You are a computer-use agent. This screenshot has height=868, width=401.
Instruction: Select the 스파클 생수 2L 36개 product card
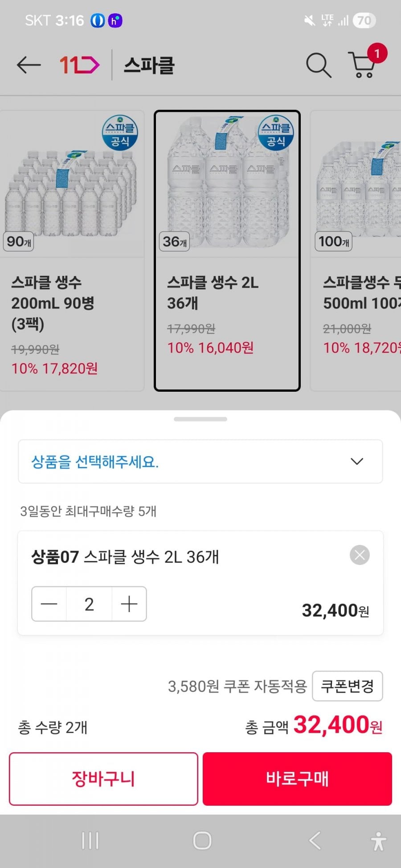[x=227, y=251]
